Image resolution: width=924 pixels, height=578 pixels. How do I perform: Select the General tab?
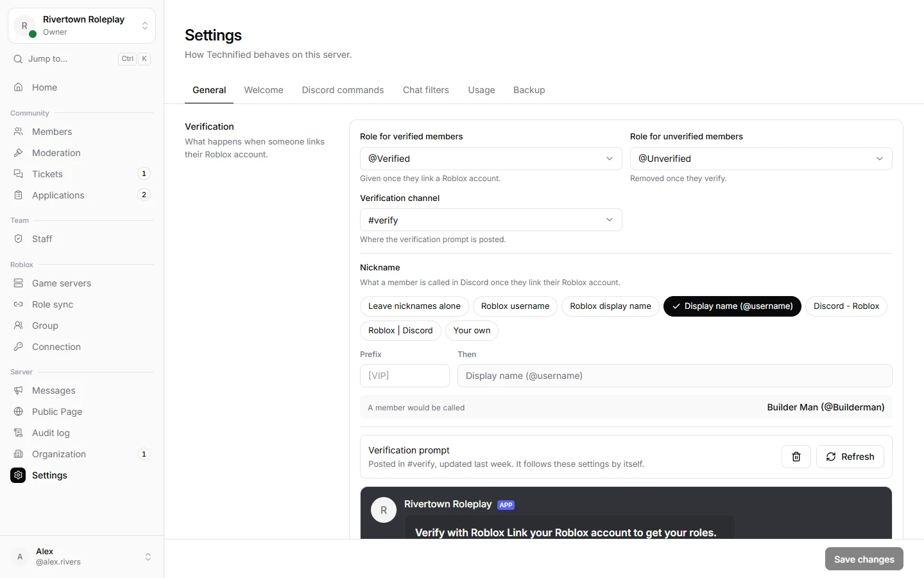click(x=209, y=90)
